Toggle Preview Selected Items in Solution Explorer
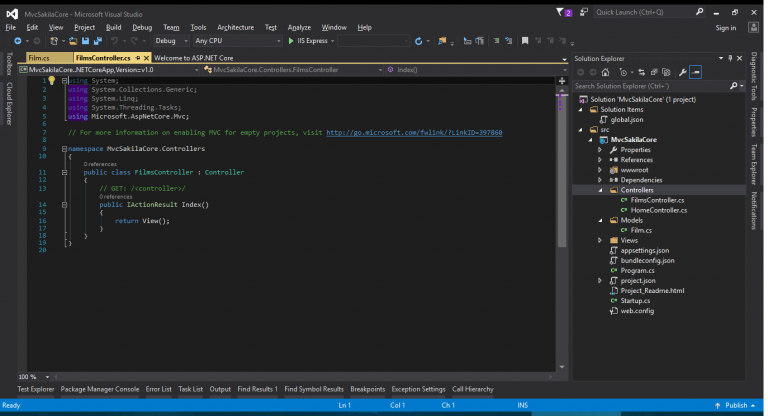Viewport: 768px width, 416px height. 696,72
